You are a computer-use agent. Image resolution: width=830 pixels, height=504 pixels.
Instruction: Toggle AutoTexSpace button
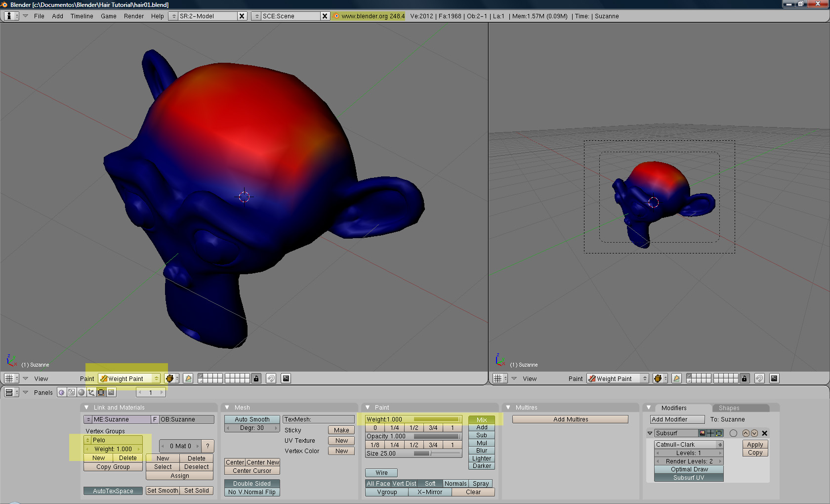click(x=113, y=491)
